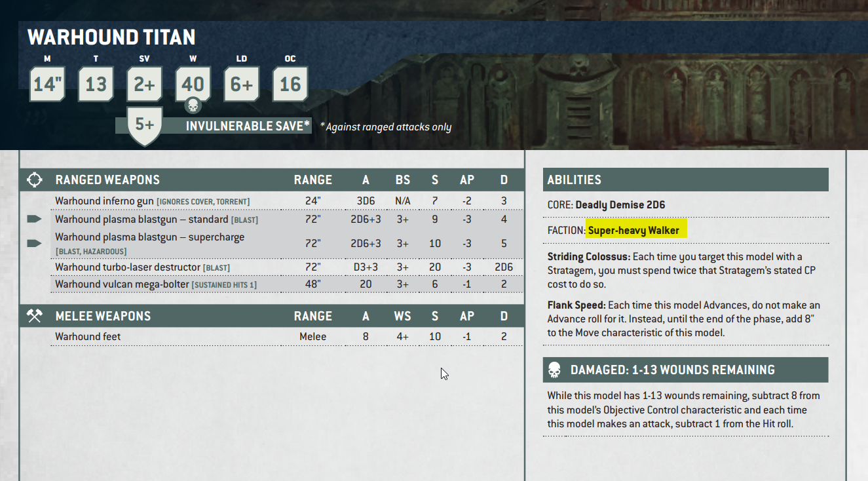868x481 pixels.
Task: Click the turbo-laser destructor damage value 2D6
Action: point(504,267)
